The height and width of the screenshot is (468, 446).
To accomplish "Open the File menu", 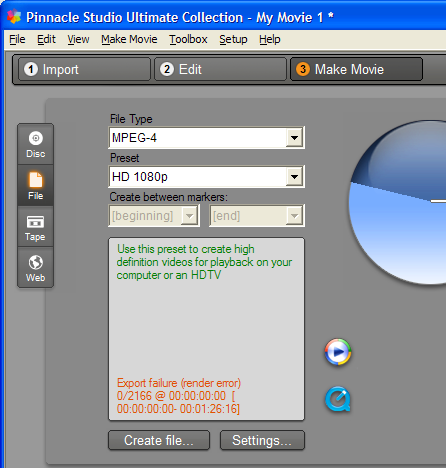I will coord(17,39).
